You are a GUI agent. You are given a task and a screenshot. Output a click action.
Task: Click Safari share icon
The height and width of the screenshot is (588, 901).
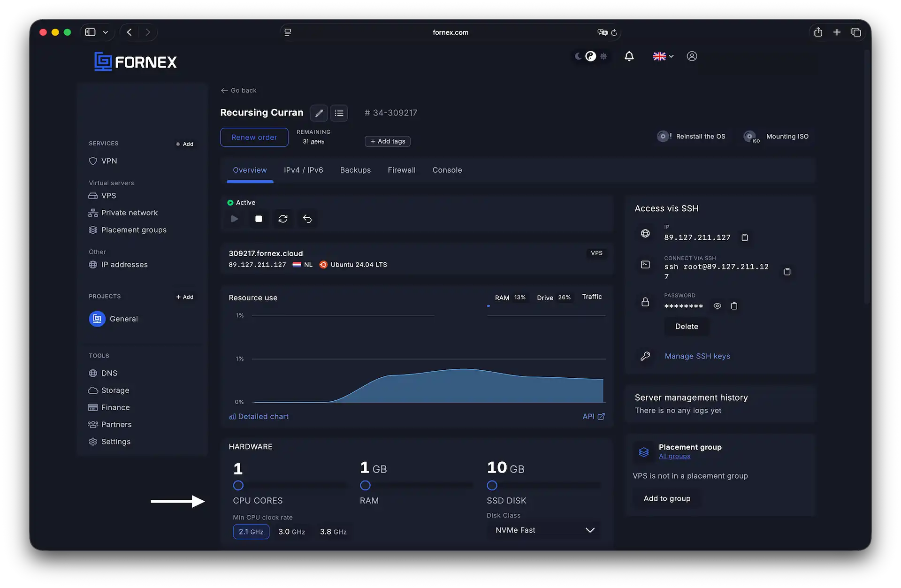[818, 32]
